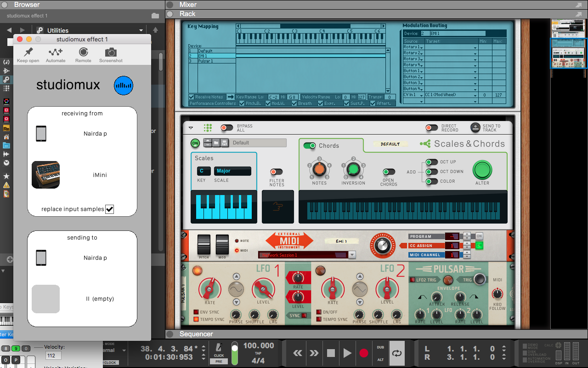Screen dimensions: 588x368
Task: Toggle Pitch.B. performance controller checkbox
Action: 241,103
